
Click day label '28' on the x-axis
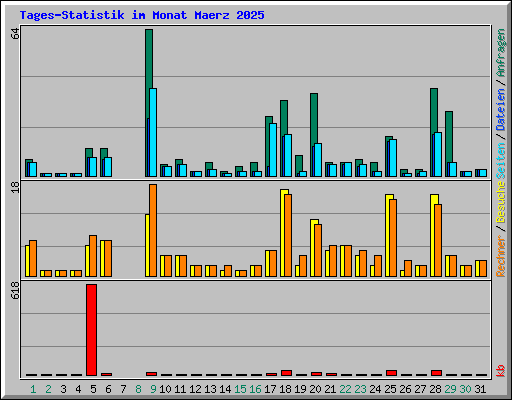pos(435,389)
